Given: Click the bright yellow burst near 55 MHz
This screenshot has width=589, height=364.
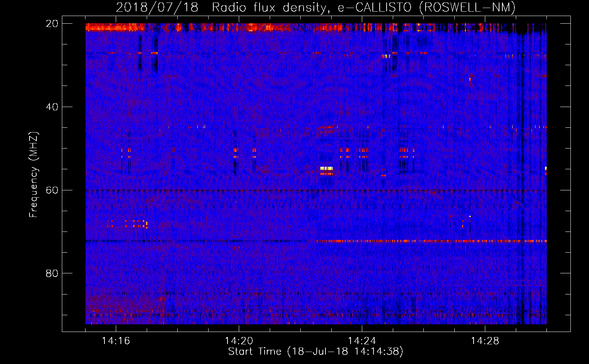Looking at the screenshot, I should click(327, 168).
